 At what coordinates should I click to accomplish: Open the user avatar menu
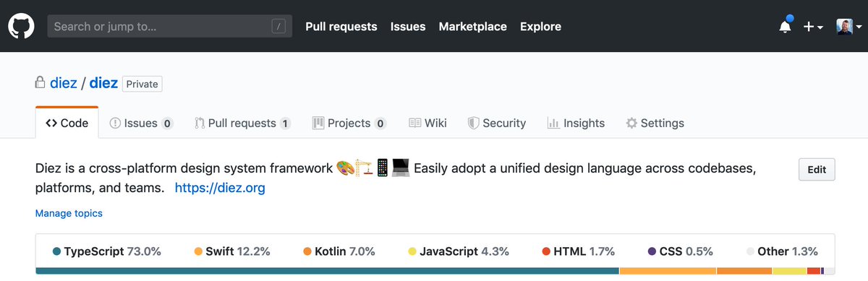(849, 27)
